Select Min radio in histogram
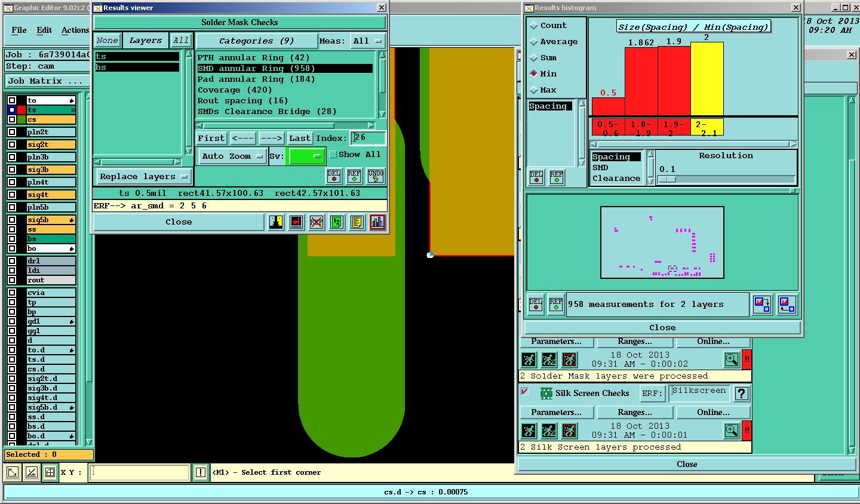This screenshot has height=504, width=860. point(534,74)
